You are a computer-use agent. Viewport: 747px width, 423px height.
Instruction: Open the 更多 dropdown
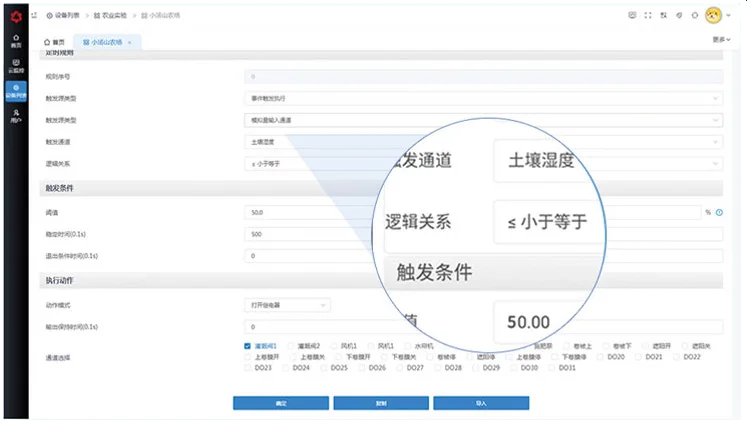pyautogui.click(x=721, y=40)
